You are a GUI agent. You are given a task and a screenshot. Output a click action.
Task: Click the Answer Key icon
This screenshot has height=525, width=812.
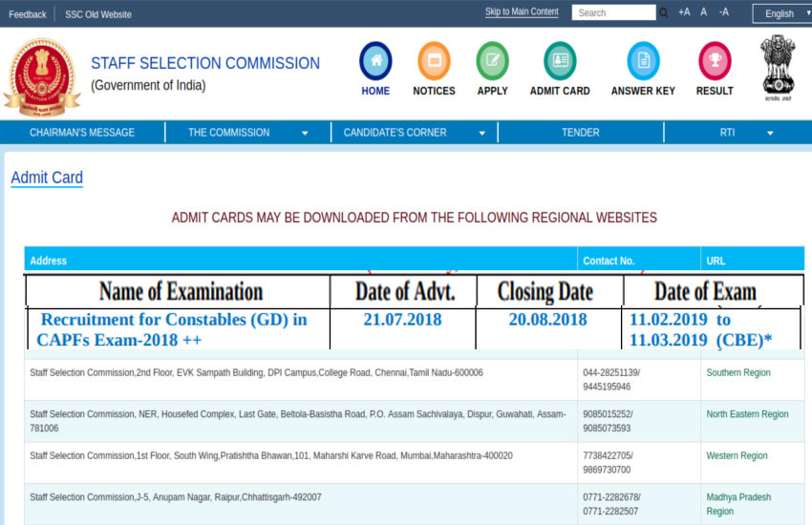pos(643,61)
